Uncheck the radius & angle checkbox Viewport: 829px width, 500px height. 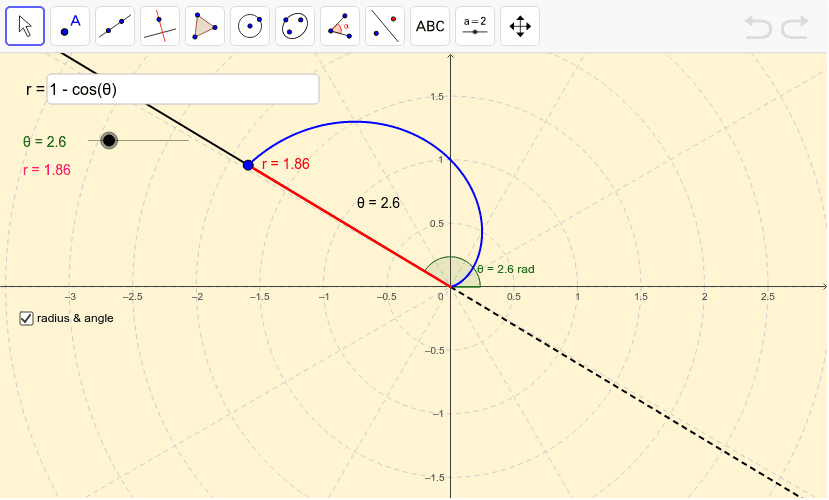point(26,318)
